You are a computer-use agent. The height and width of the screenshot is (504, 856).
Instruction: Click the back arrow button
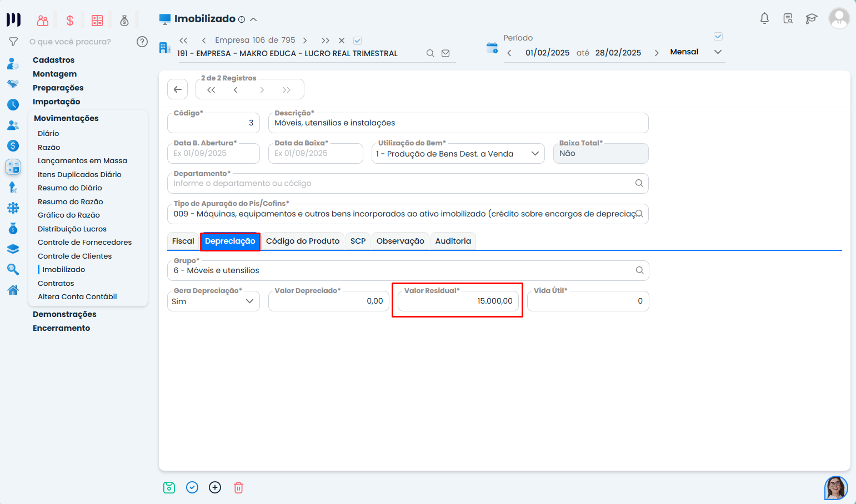click(x=178, y=89)
